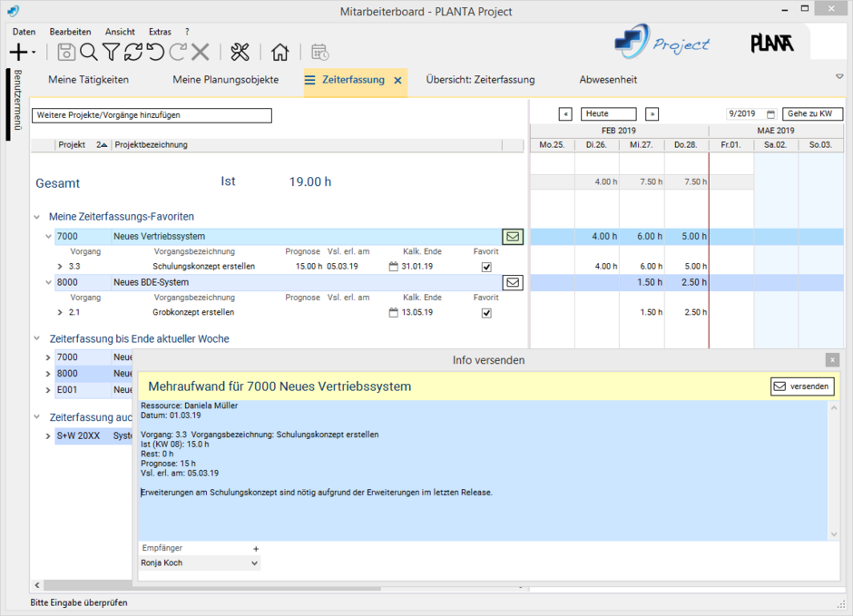Click the undo arrow icon
Viewport: 853px width, 616px height.
[155, 53]
